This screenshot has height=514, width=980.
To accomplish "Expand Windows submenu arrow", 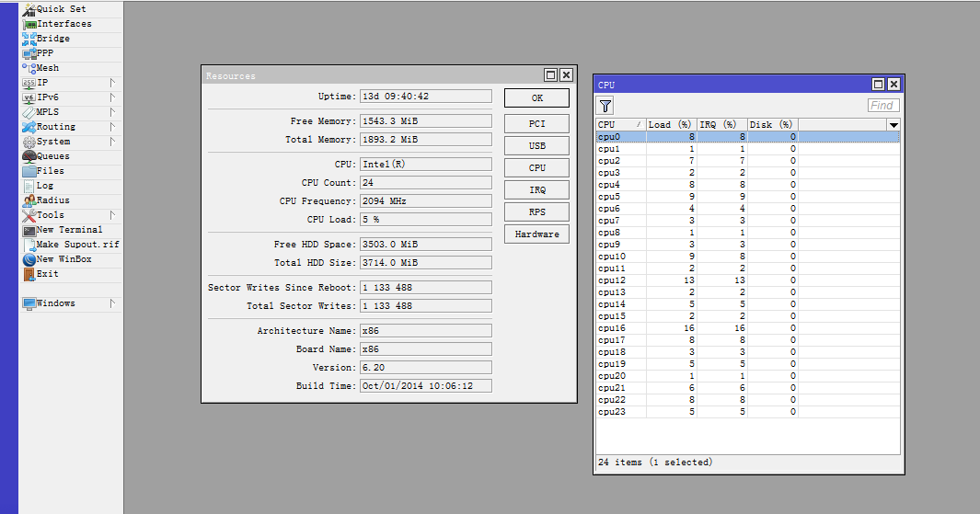I will (112, 303).
